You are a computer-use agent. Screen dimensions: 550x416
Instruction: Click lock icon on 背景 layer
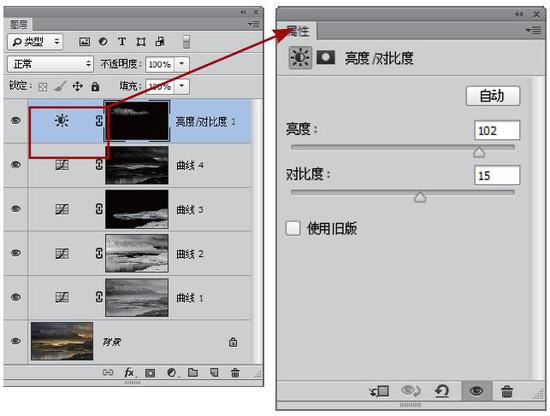coord(233,342)
